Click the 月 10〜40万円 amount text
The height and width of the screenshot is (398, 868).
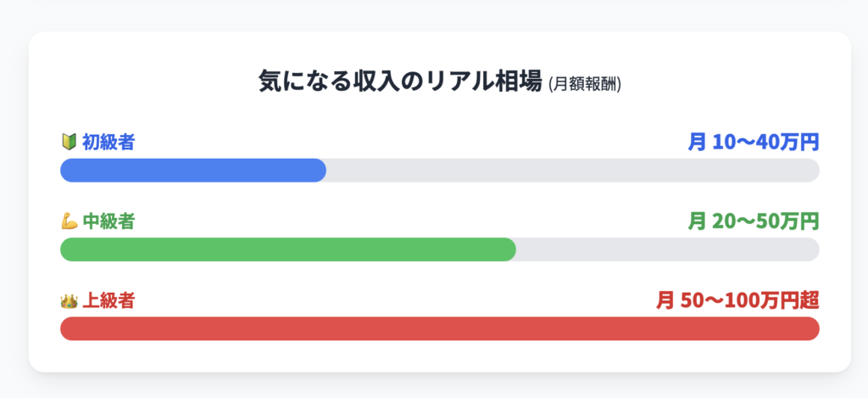(753, 143)
